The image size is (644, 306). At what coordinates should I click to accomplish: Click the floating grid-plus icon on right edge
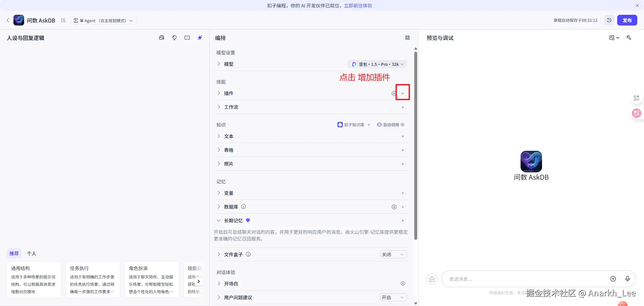coord(636,98)
